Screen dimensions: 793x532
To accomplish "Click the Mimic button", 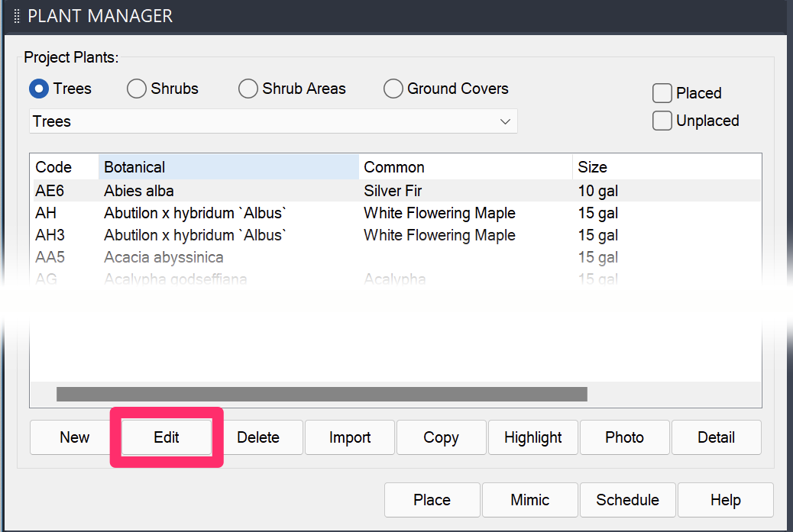I will [530, 500].
